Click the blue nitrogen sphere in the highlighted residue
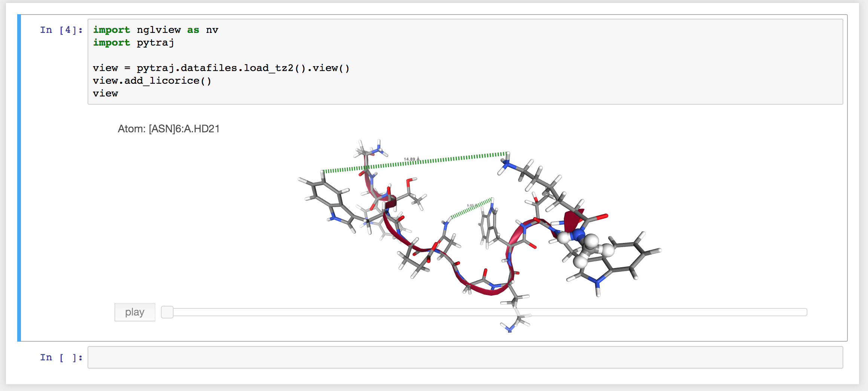The image size is (868, 391). click(578, 235)
